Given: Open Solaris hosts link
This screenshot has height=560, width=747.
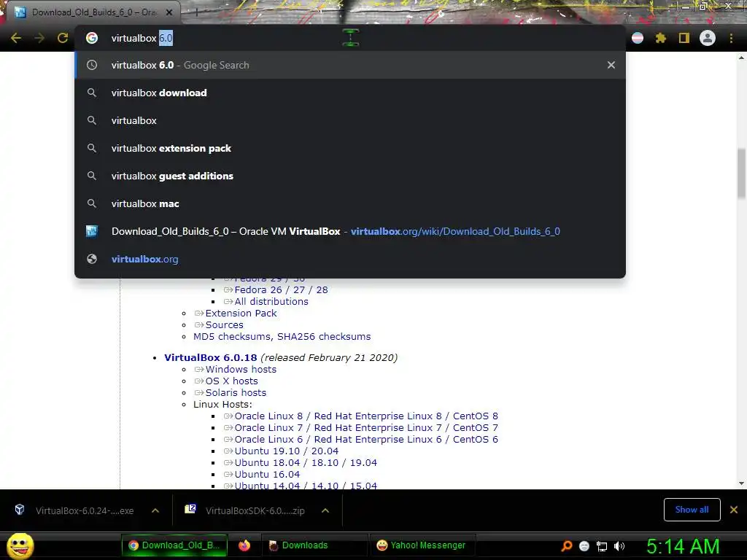Looking at the screenshot, I should tap(236, 392).
